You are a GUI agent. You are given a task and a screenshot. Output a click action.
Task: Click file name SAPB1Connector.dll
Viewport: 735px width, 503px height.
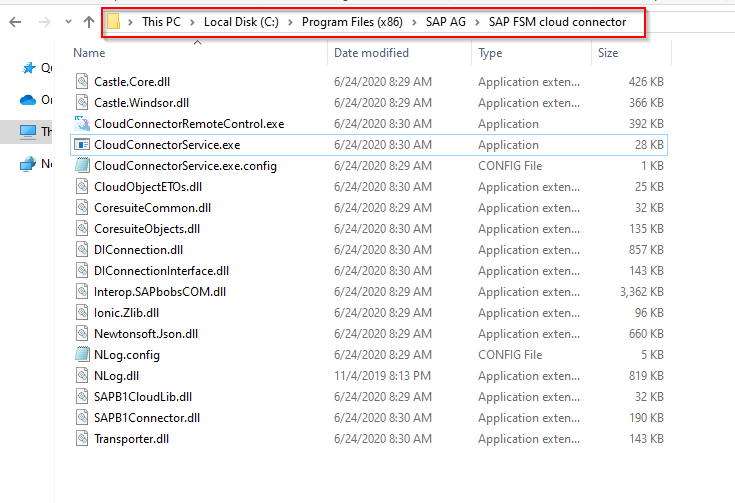(x=147, y=418)
